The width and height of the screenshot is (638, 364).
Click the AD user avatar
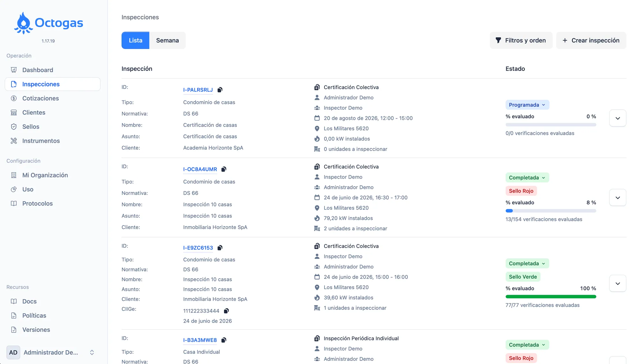[x=13, y=353]
